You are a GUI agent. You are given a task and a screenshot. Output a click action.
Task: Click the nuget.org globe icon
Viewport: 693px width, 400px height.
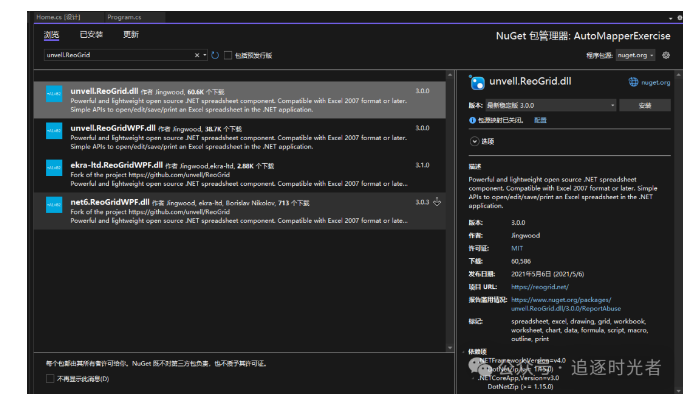coord(633,82)
